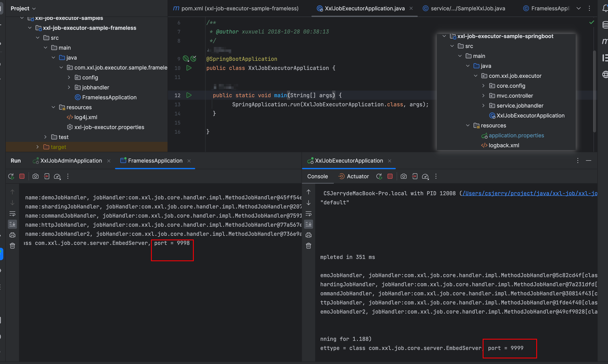The height and width of the screenshot is (364, 608).
Task: Click exit/restore layout icon in left console toolbar
Action: [x=47, y=176]
